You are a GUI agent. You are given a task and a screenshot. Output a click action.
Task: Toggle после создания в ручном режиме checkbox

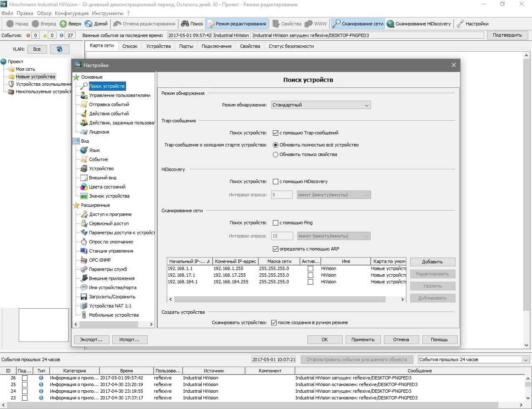point(274,322)
